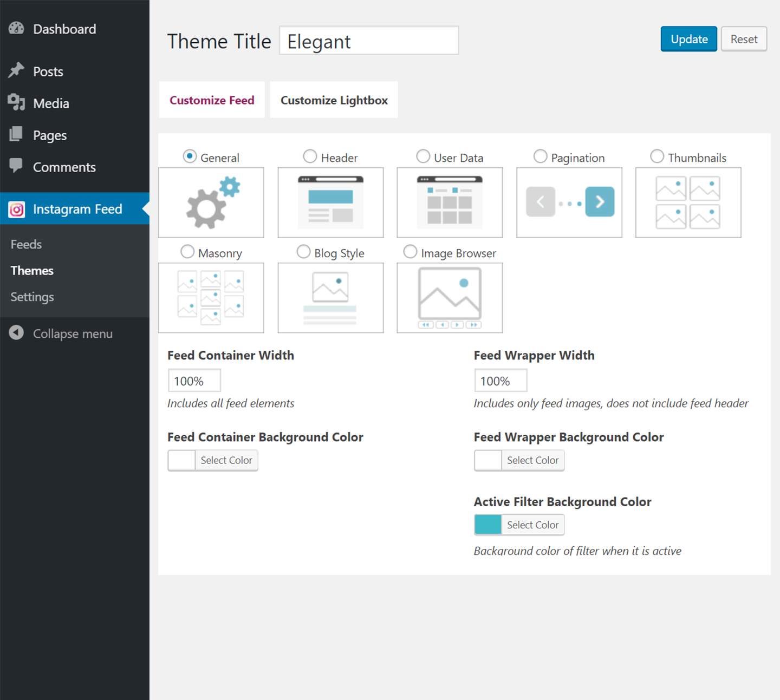
Task: Open Feed Container Background Color picker
Action: click(213, 460)
